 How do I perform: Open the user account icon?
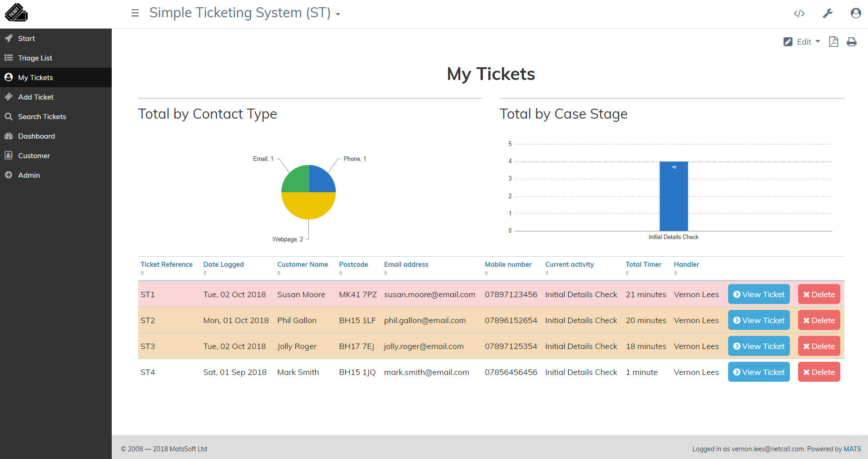click(x=856, y=13)
